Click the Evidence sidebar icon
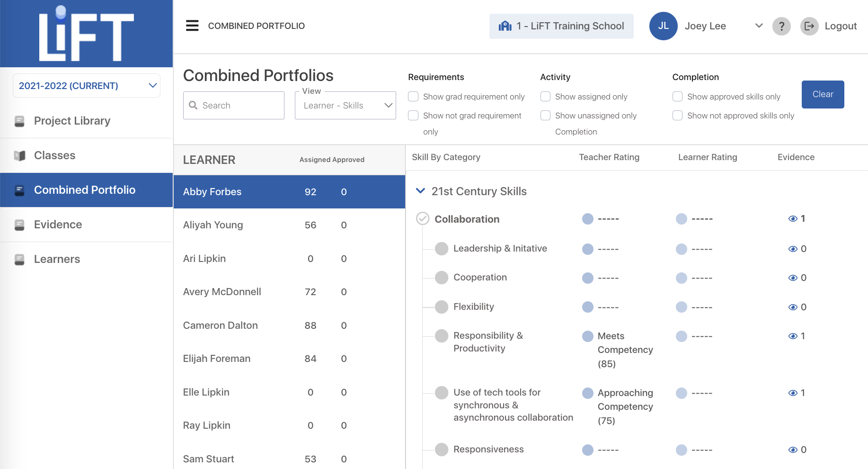The height and width of the screenshot is (469, 868). coord(19,225)
